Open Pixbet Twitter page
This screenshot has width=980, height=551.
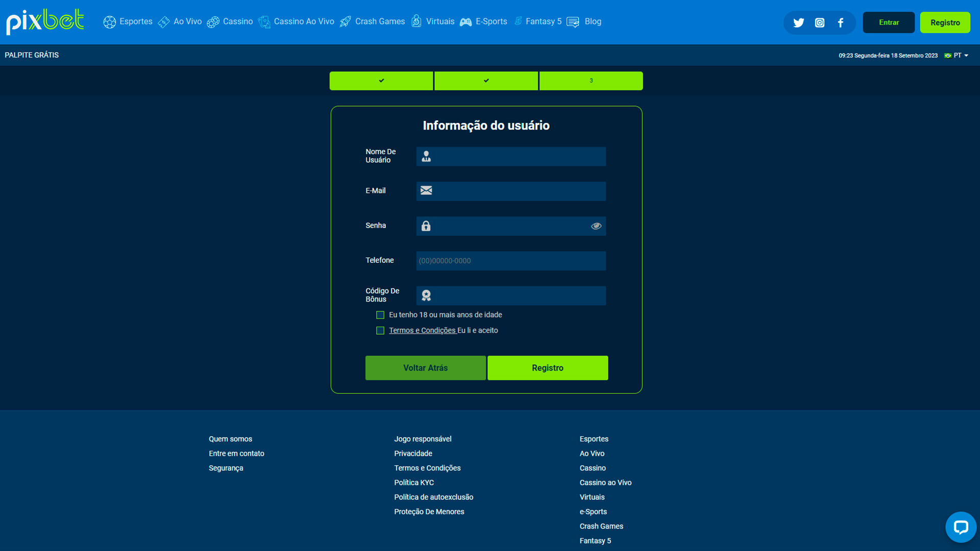tap(799, 22)
